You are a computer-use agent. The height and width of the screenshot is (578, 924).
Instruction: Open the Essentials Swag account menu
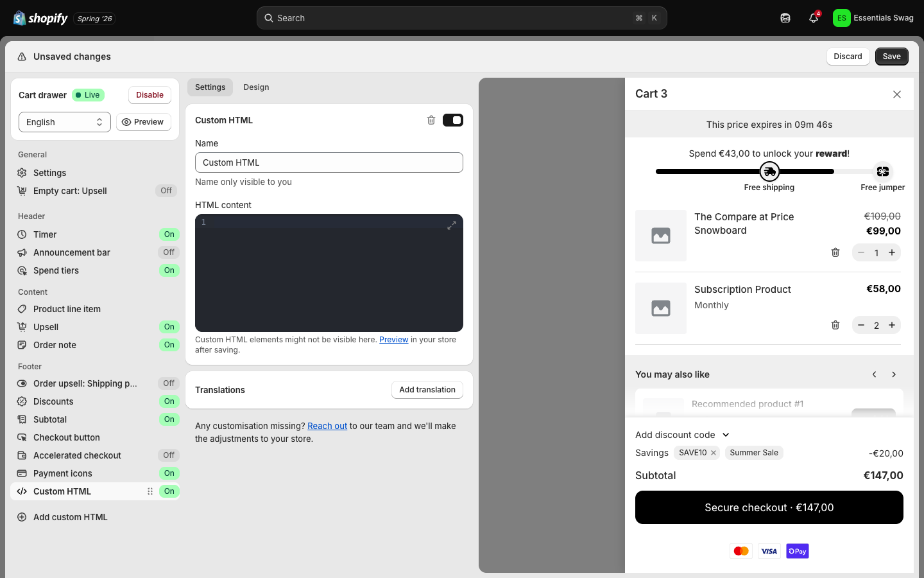point(873,18)
